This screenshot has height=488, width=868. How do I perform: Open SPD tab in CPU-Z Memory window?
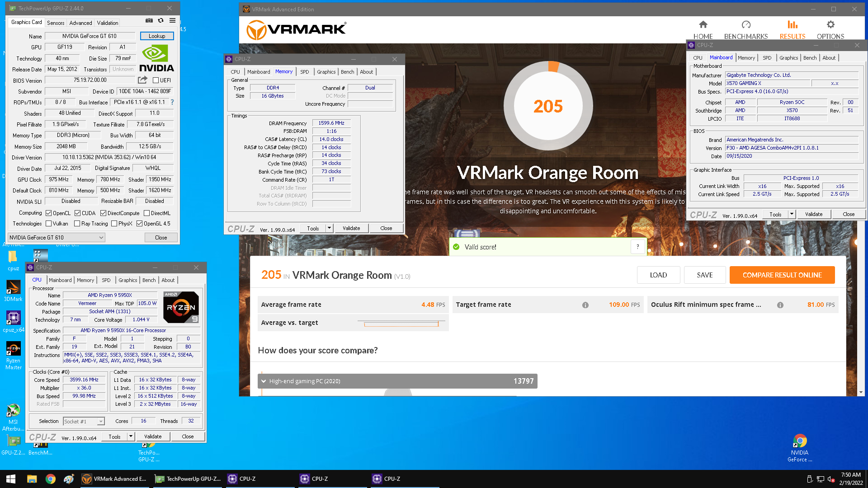305,72
